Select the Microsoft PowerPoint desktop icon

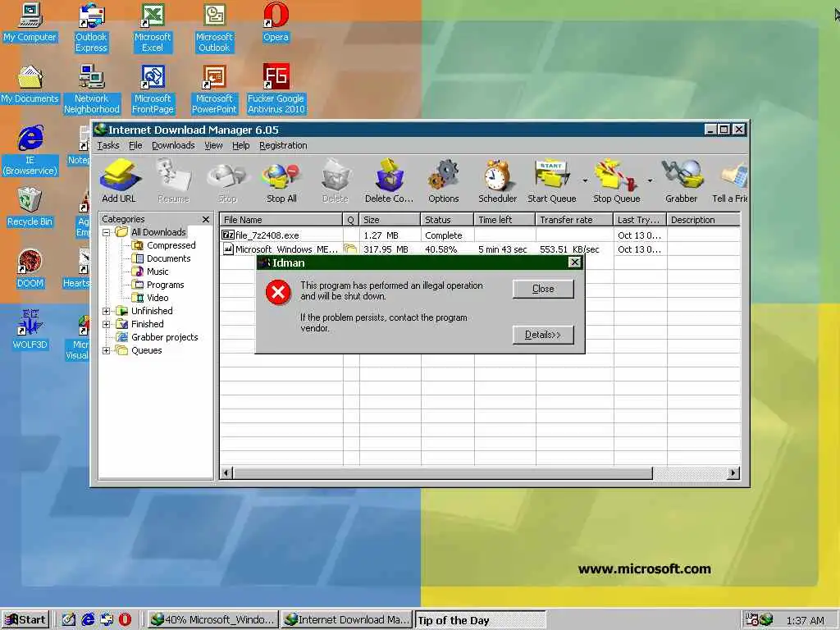coord(214,90)
